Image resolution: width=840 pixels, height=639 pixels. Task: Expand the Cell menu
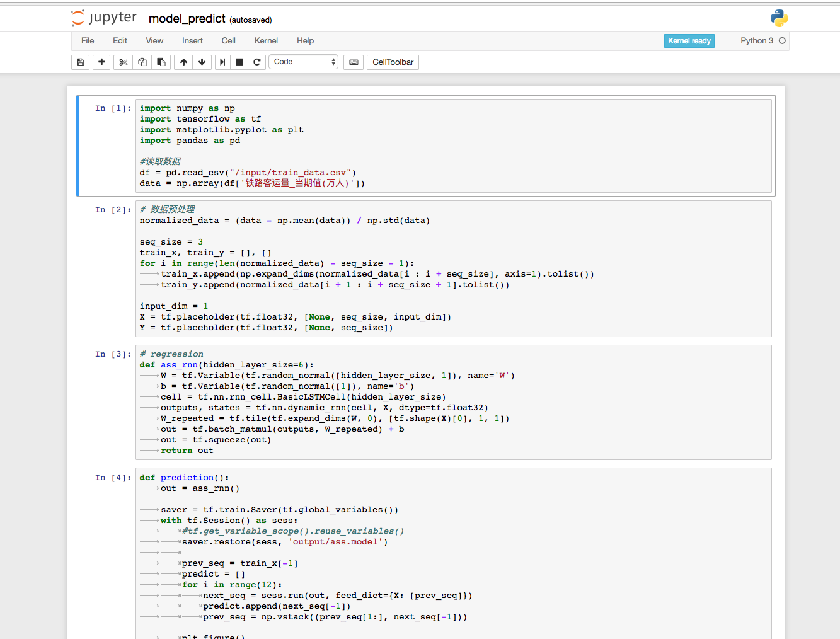pos(228,41)
